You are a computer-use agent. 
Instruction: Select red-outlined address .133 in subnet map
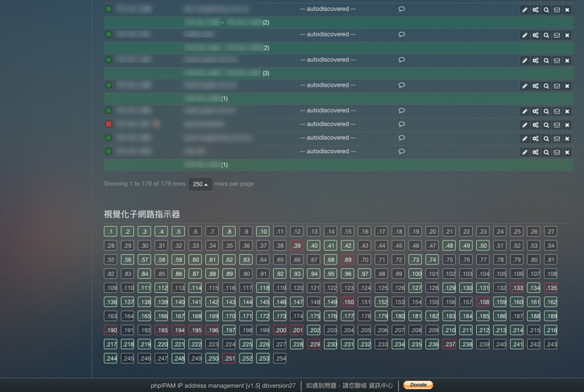click(x=517, y=288)
